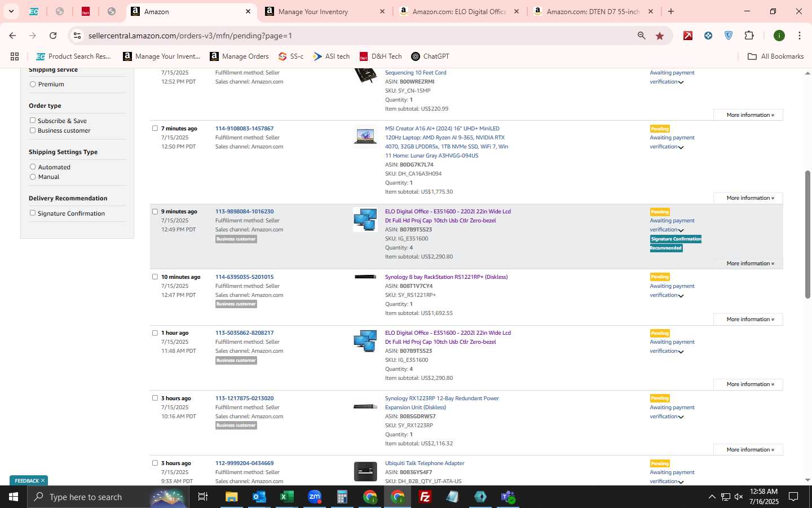Open Synology 8 bay RackStation product link
Viewport: 812px width, 508px height.
[446, 277]
